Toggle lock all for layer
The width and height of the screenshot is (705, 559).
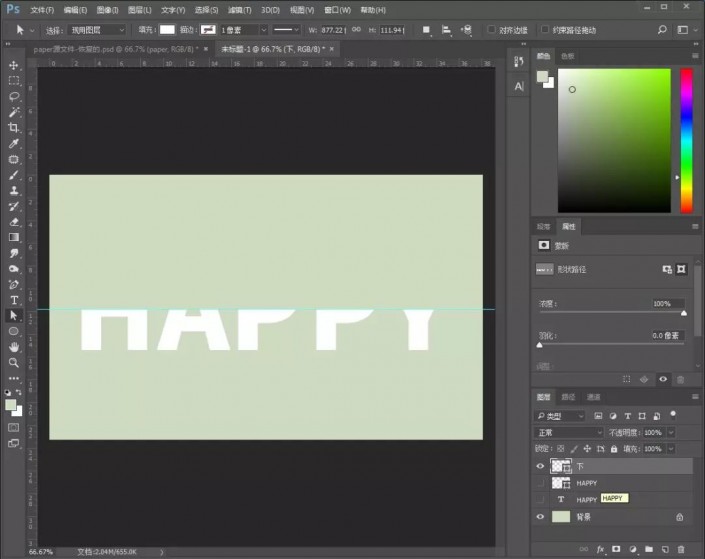pyautogui.click(x=614, y=448)
